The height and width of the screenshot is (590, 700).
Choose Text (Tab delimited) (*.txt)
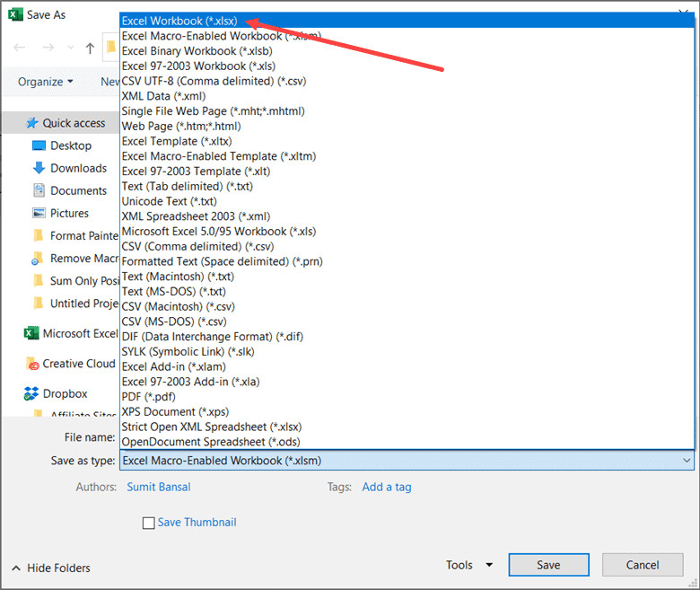pyautogui.click(x=407, y=186)
